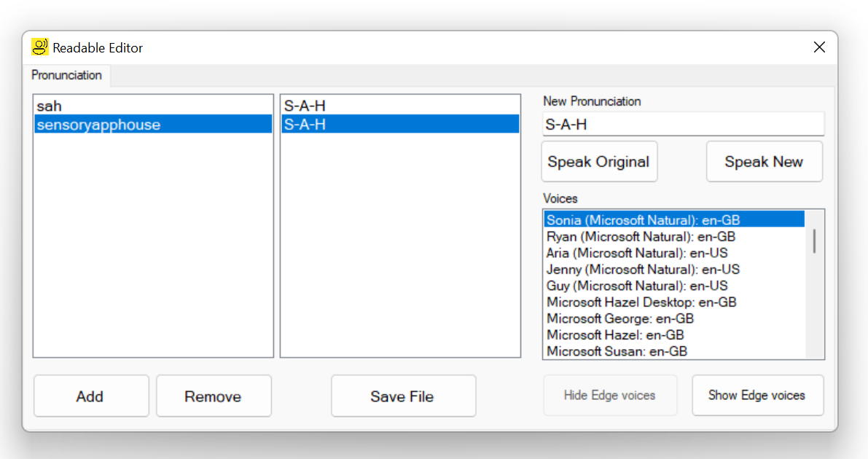Select the first 'S-A-H' pronunciation entry
The height and width of the screenshot is (459, 868).
pos(307,106)
